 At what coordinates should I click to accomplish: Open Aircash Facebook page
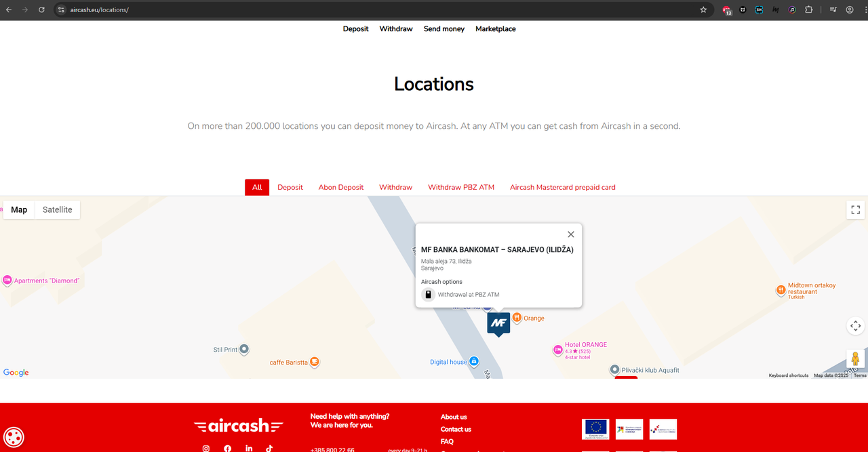[227, 448]
